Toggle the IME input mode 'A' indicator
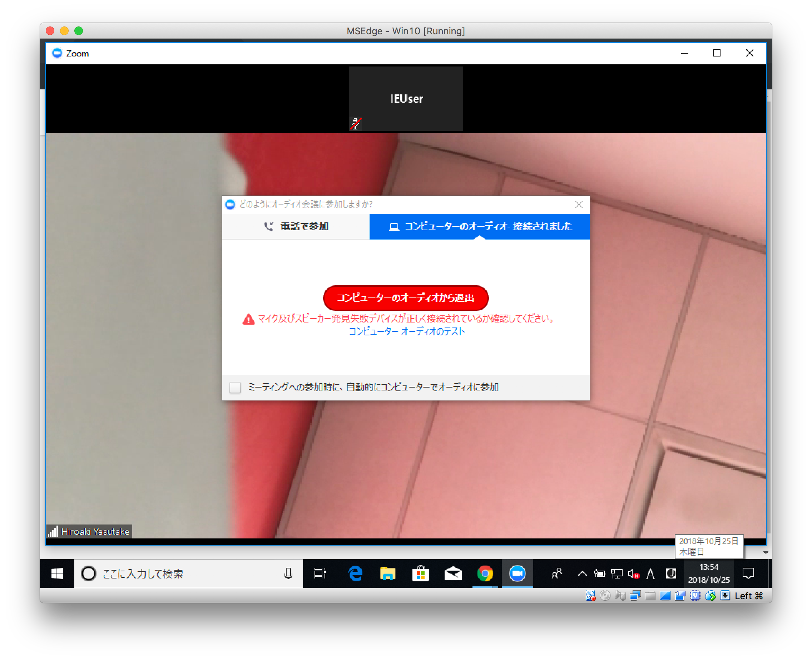 (x=650, y=574)
